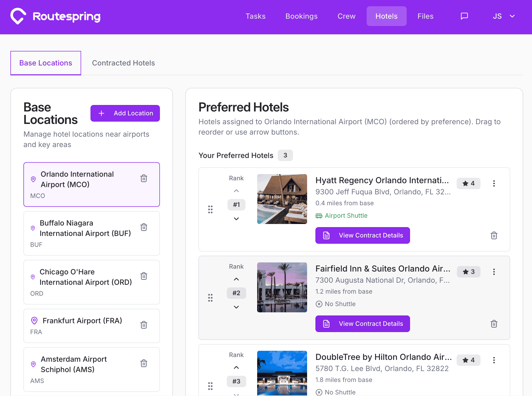532x396 pixels.
Task: Open the three-dot menu on Hyatt Regency
Action: pyautogui.click(x=494, y=183)
